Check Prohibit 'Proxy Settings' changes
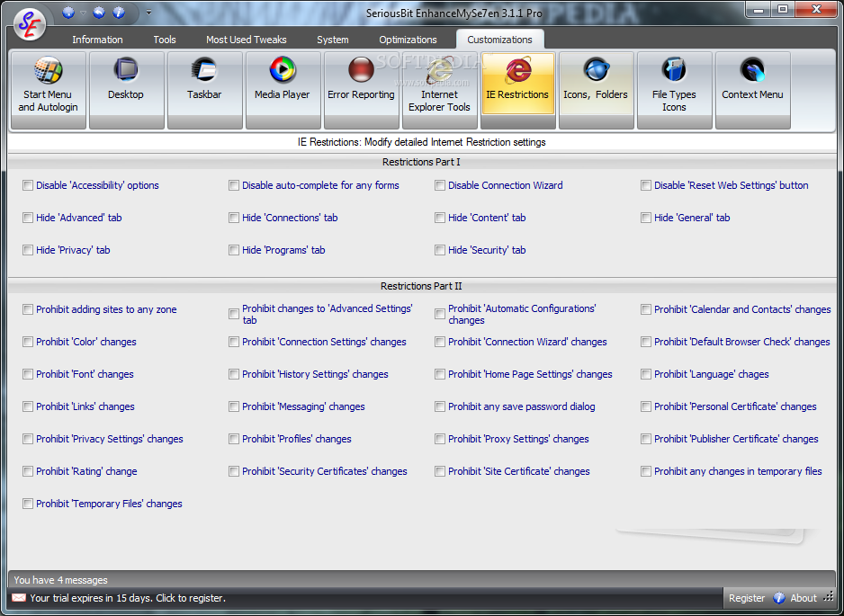844x616 pixels. pos(440,439)
